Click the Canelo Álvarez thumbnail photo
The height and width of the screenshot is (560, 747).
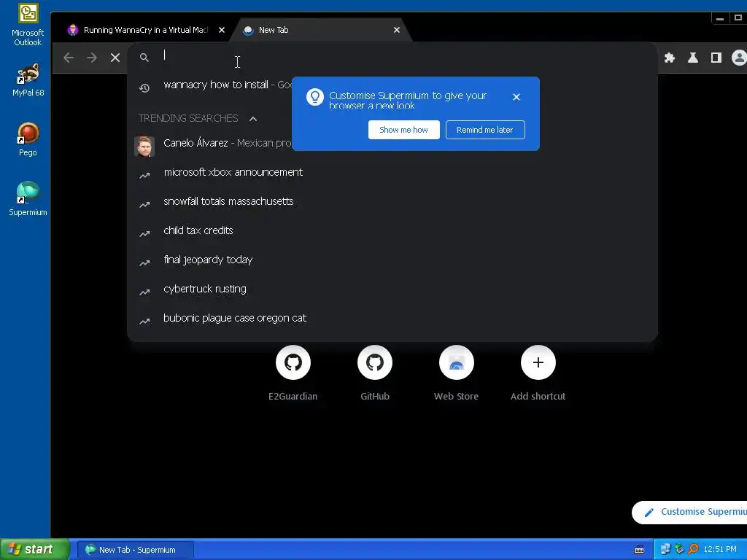tap(144, 146)
